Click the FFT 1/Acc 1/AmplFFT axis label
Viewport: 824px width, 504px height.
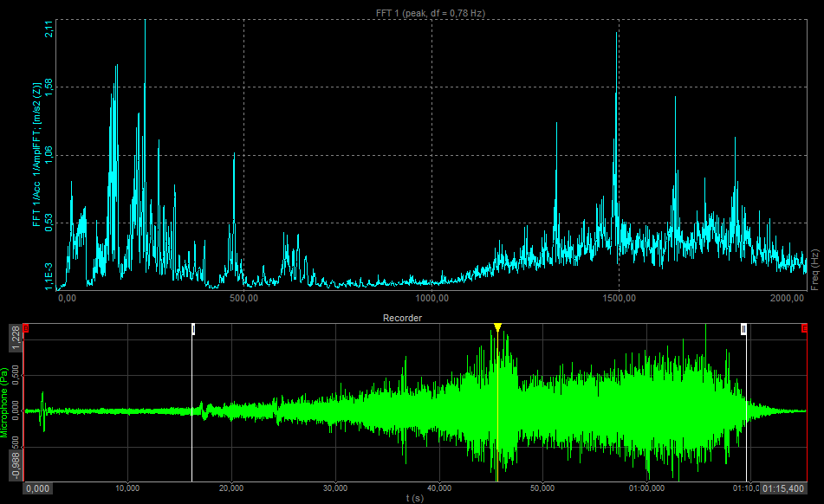pos(36,154)
